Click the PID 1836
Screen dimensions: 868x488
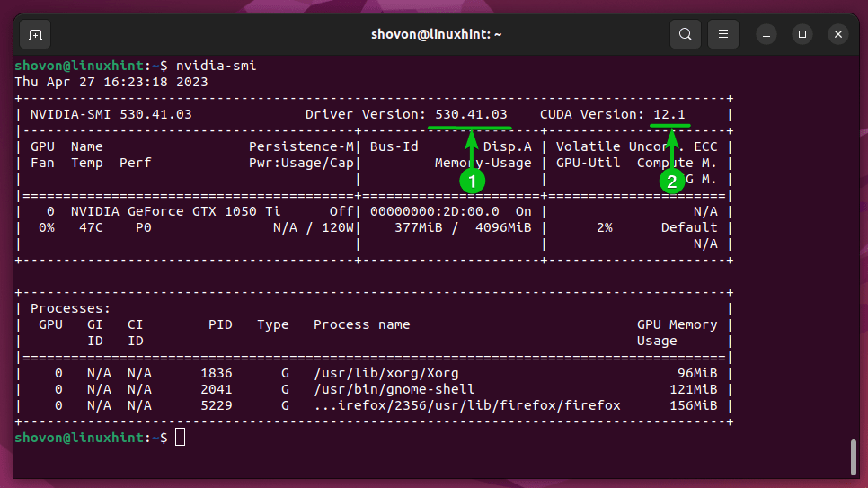point(217,373)
